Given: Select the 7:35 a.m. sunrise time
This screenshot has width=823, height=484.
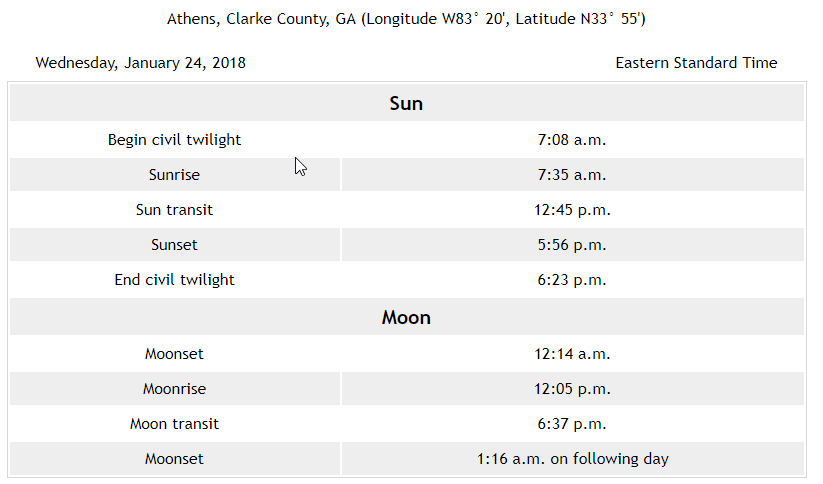Looking at the screenshot, I should tap(572, 174).
